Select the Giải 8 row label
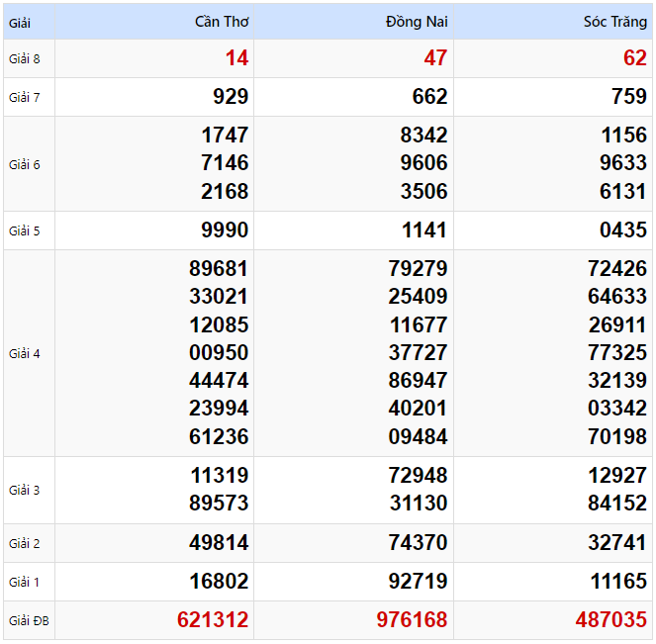This screenshot has height=644, width=656. tap(25, 58)
